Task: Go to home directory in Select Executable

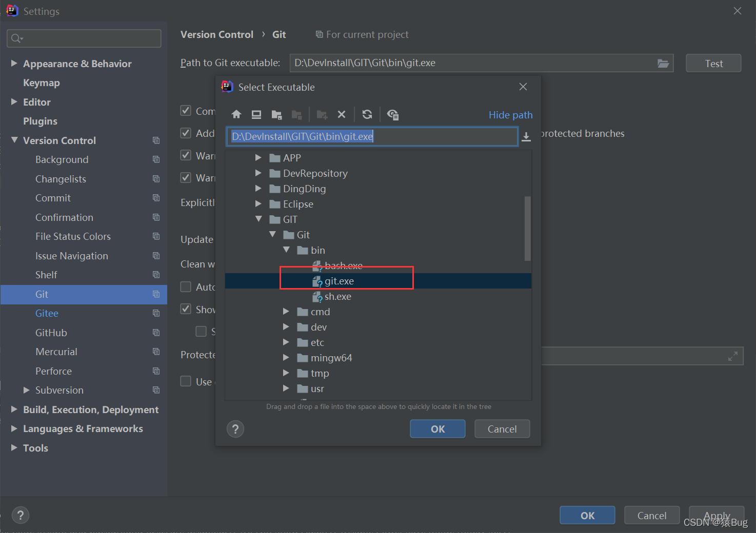Action: [236, 114]
